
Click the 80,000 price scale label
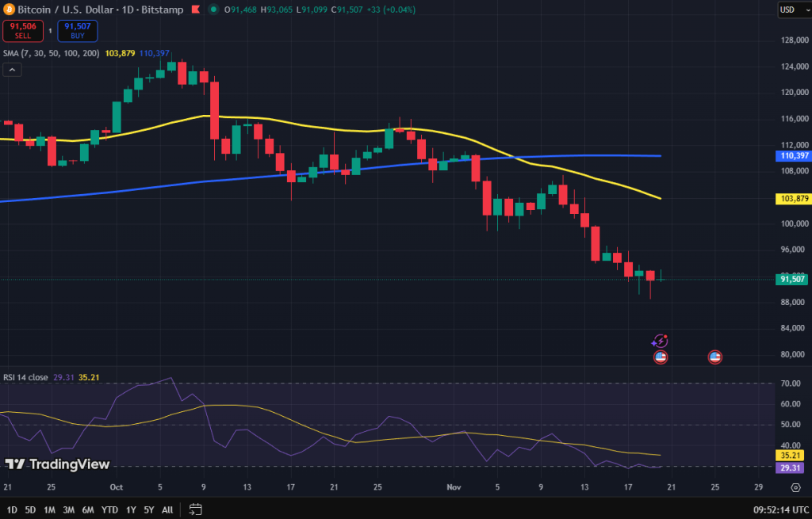point(793,354)
